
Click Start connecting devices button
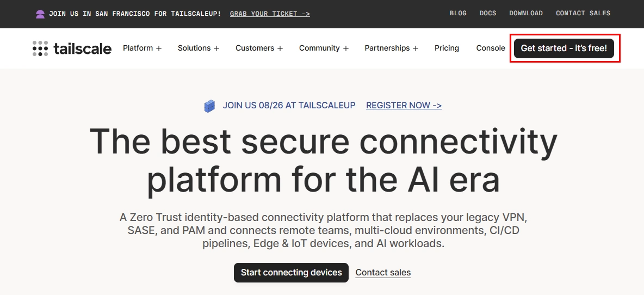click(x=291, y=273)
